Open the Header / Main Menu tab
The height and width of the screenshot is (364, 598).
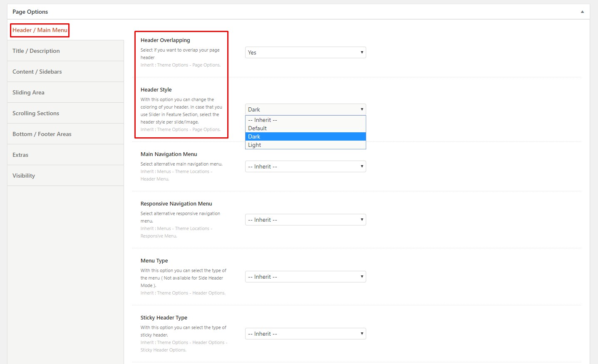point(40,30)
